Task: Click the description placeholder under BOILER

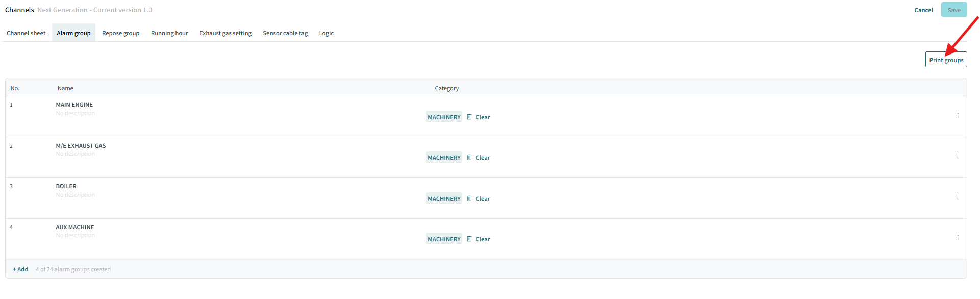Action: click(76, 195)
